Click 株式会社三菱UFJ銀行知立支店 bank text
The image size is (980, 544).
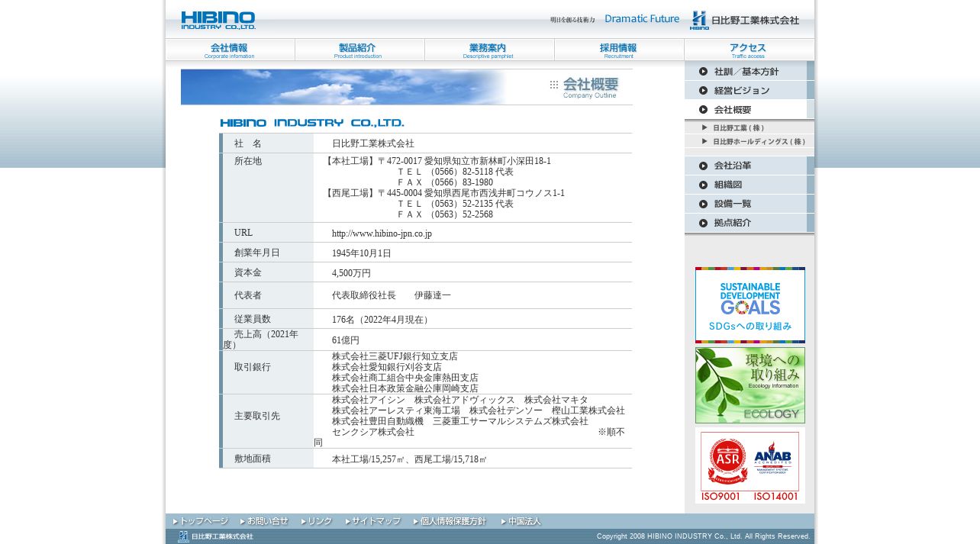395,356
